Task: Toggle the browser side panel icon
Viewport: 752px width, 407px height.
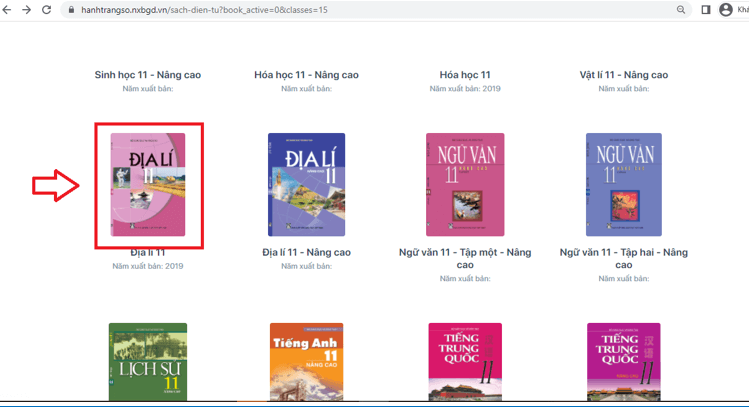Action: pos(705,10)
